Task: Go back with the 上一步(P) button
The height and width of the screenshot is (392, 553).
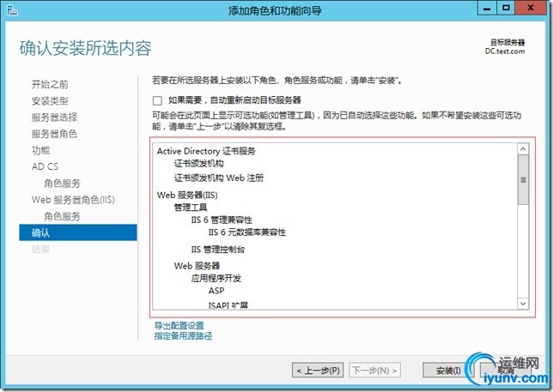Action: (x=318, y=371)
